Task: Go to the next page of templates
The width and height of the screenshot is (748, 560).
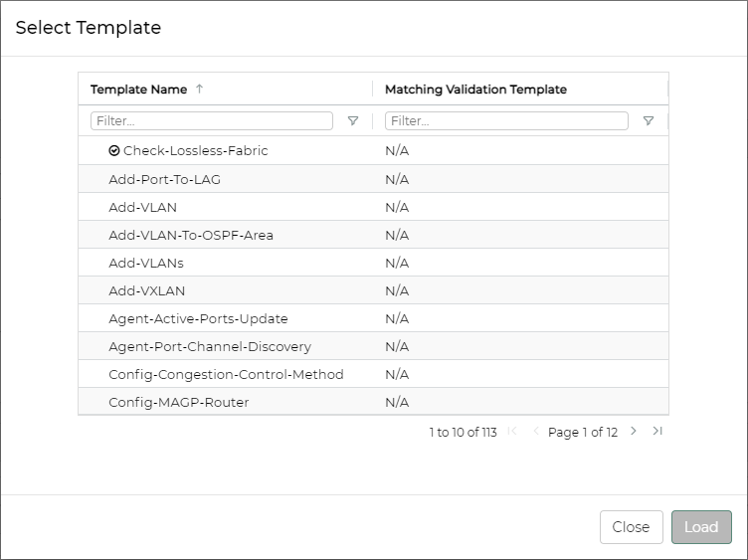Action: pos(634,432)
